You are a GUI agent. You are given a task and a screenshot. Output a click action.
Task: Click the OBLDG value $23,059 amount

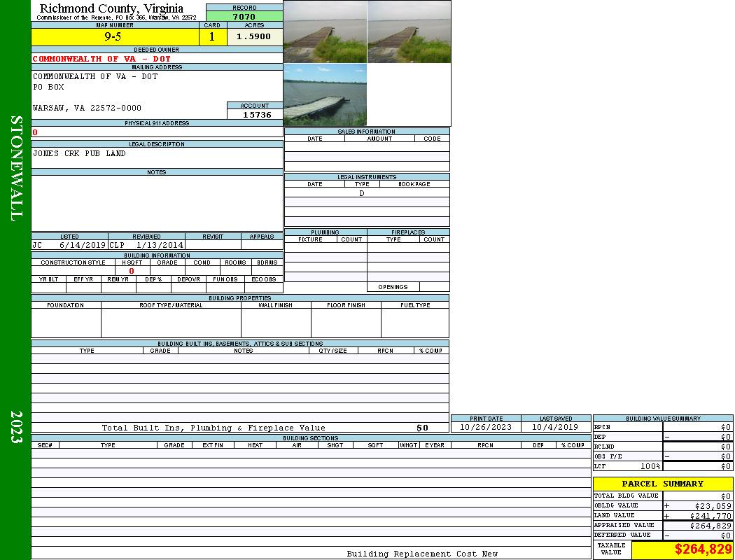tap(712, 505)
